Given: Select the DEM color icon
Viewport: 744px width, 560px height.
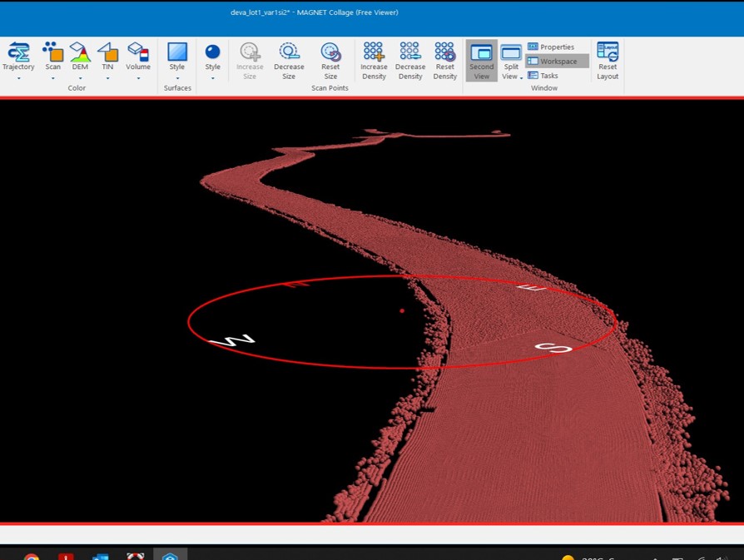Looking at the screenshot, I should tap(80, 52).
